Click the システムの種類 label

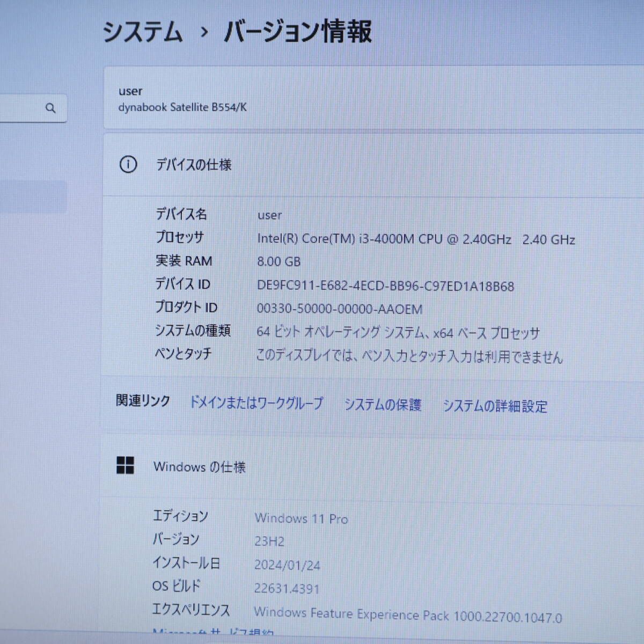pyautogui.click(x=193, y=331)
